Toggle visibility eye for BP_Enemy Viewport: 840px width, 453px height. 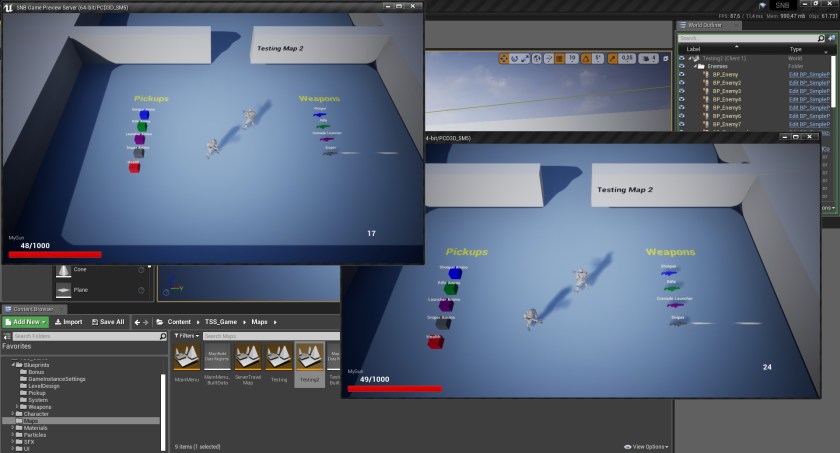(682, 74)
